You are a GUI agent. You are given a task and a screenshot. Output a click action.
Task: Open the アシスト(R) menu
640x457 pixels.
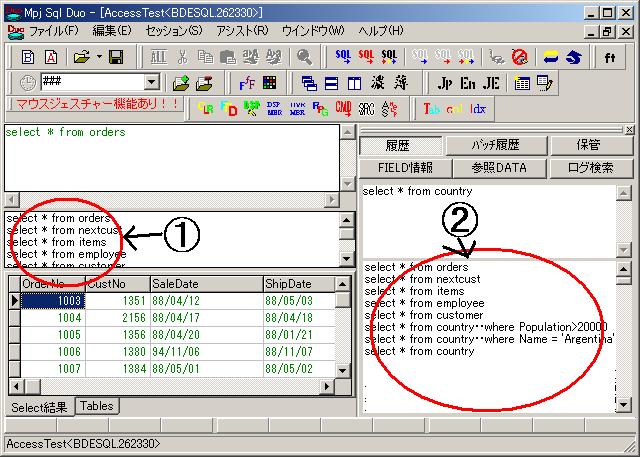pos(242,31)
